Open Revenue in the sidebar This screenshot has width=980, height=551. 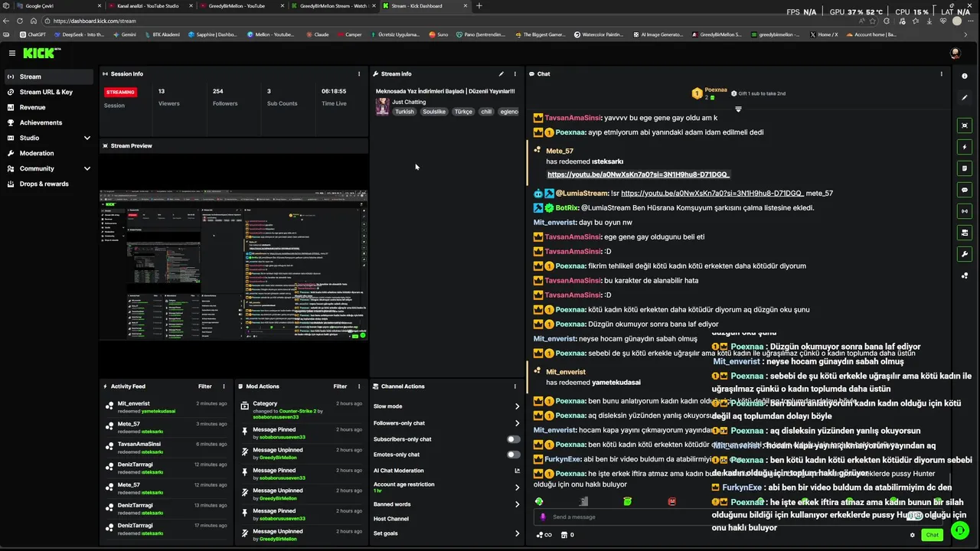tap(49, 107)
